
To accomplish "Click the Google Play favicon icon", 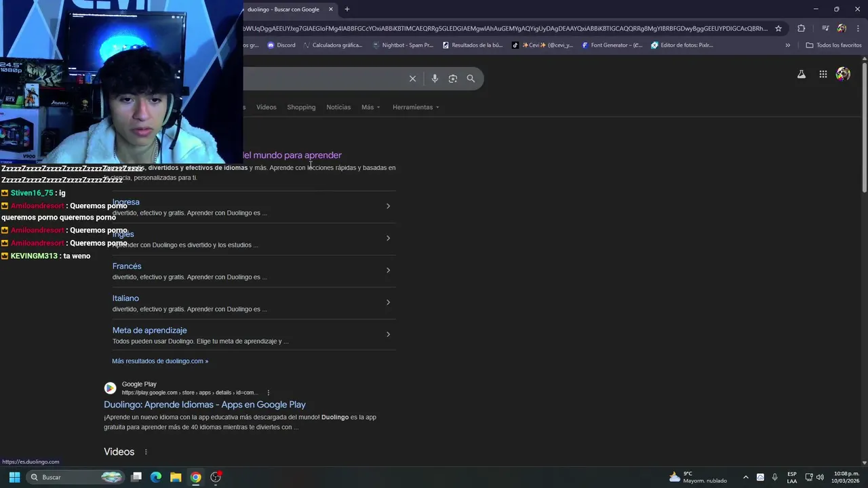I will point(110,388).
